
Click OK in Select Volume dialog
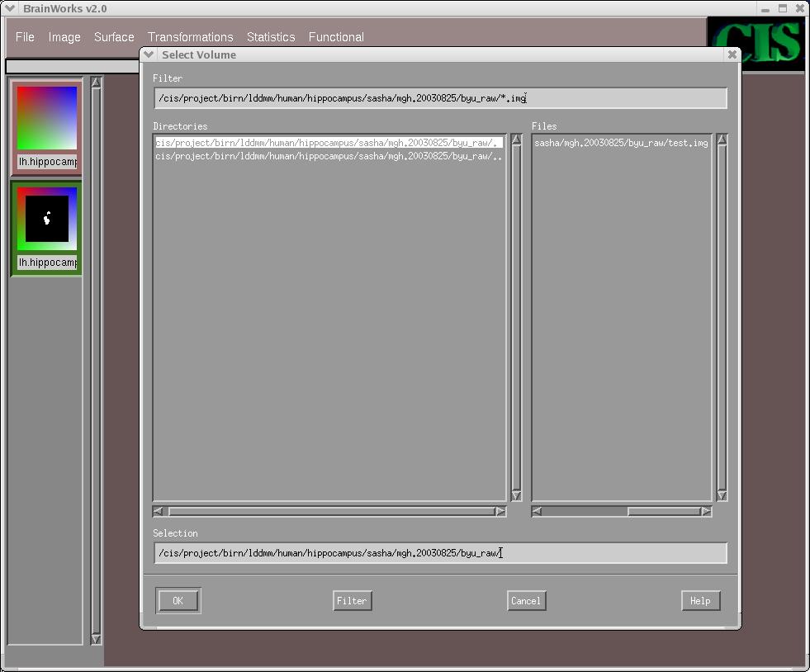coord(178,601)
